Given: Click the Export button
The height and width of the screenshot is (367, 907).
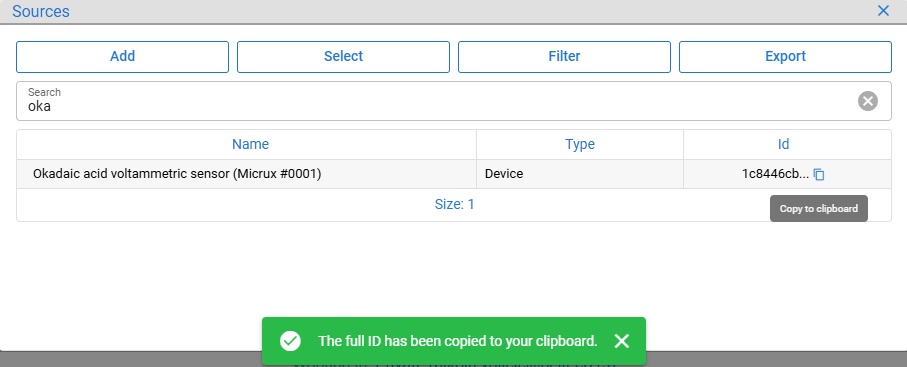Looking at the screenshot, I should pos(786,57).
